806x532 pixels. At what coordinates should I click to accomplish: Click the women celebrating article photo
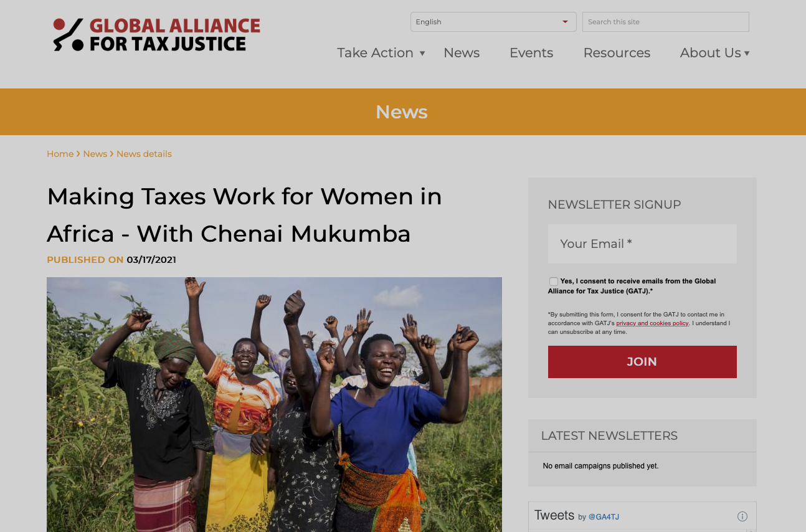coord(274,404)
